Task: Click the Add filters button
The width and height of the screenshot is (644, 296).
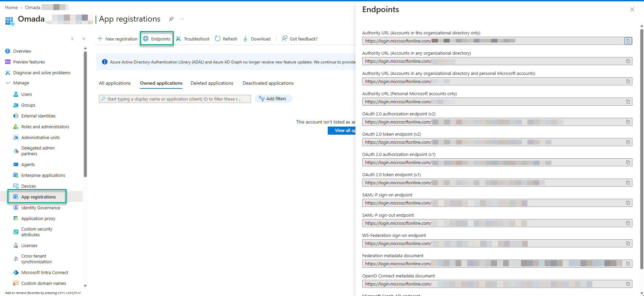Action: coord(273,99)
